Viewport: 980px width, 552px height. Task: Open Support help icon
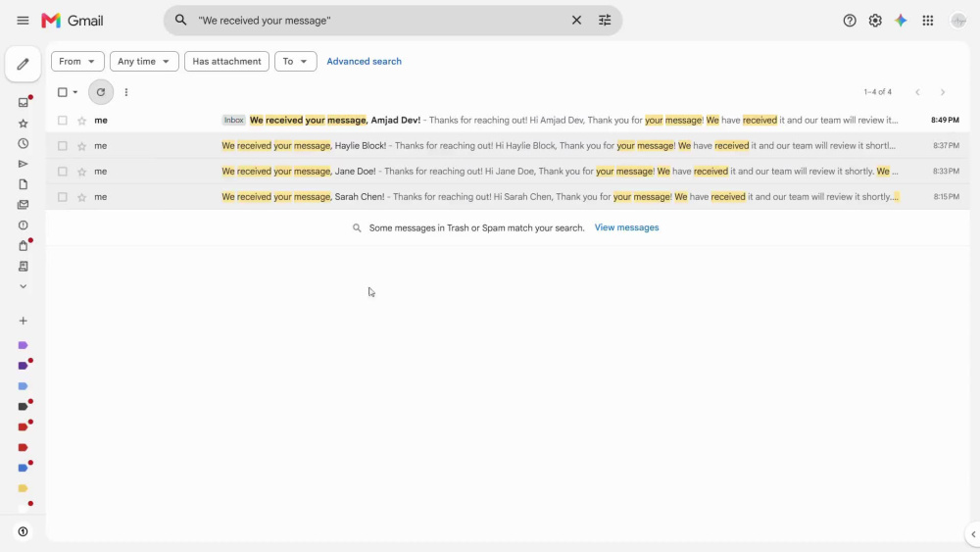pyautogui.click(x=850, y=21)
